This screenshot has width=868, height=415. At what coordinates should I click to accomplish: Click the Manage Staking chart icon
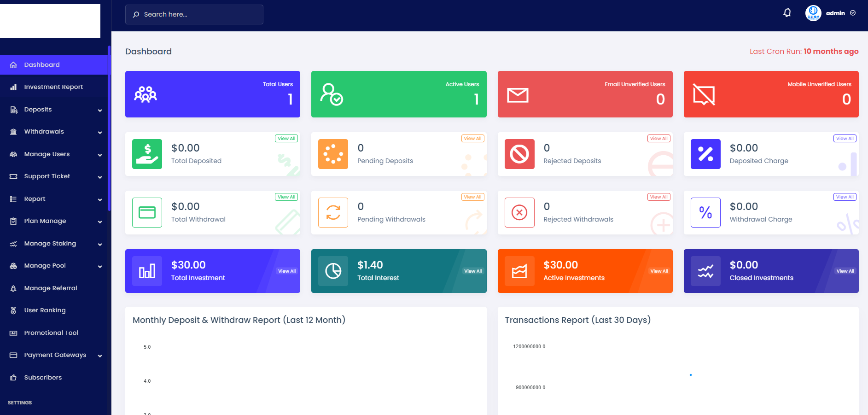13,244
